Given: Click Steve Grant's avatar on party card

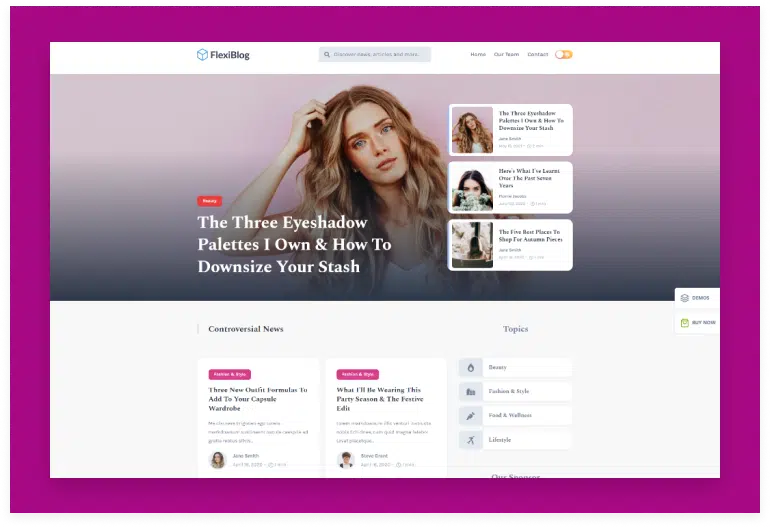Looking at the screenshot, I should pos(346,460).
